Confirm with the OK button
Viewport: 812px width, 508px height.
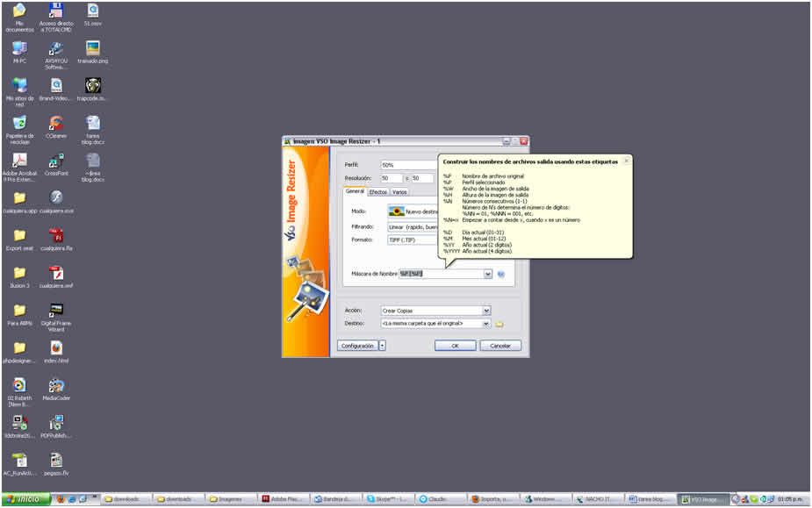point(456,346)
